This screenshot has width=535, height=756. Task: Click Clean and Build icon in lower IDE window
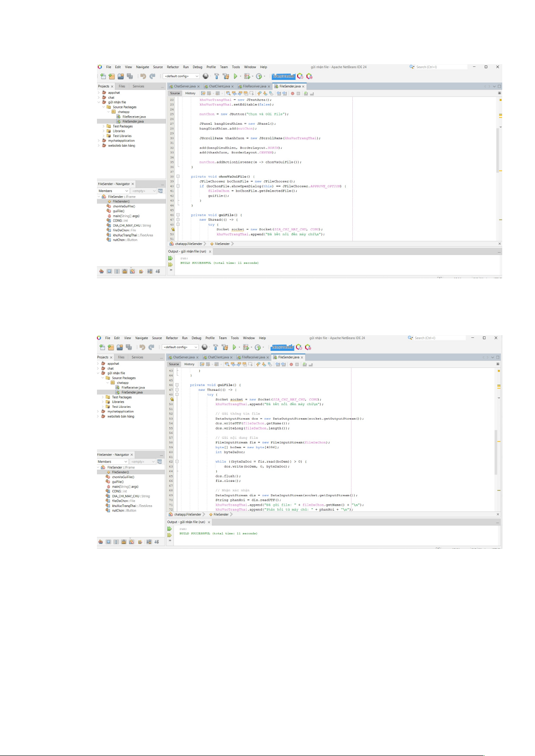click(224, 347)
